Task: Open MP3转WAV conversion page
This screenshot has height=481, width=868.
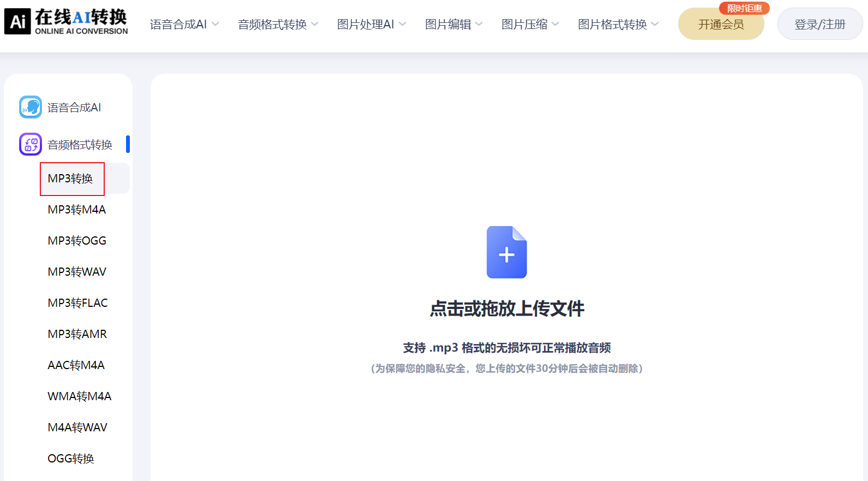Action: click(77, 272)
